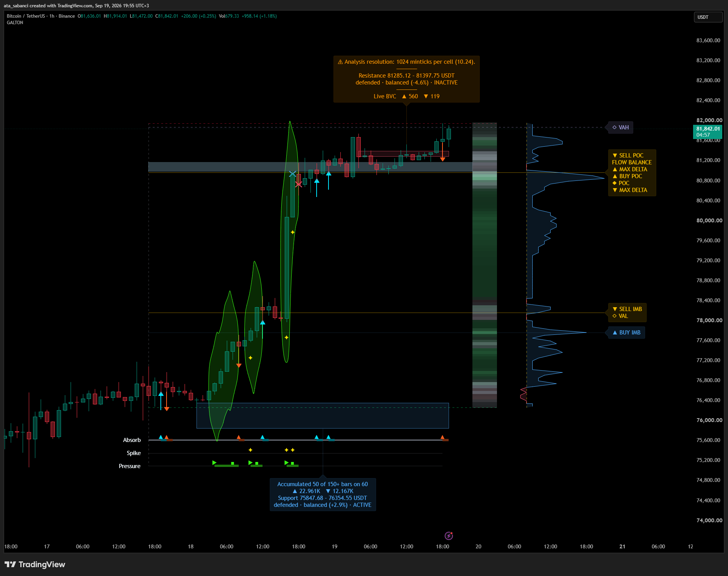The width and height of the screenshot is (728, 576).
Task: Click the GALTON indicator name
Action: click(15, 23)
